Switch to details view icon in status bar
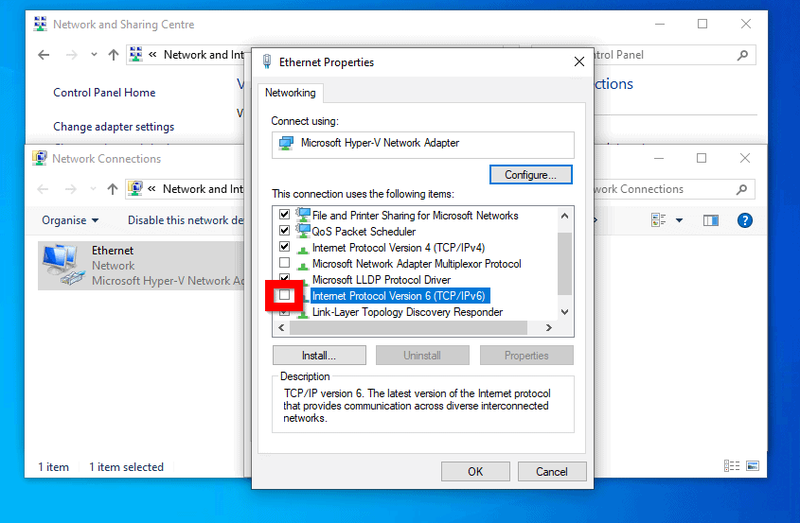800x523 pixels. [x=732, y=465]
